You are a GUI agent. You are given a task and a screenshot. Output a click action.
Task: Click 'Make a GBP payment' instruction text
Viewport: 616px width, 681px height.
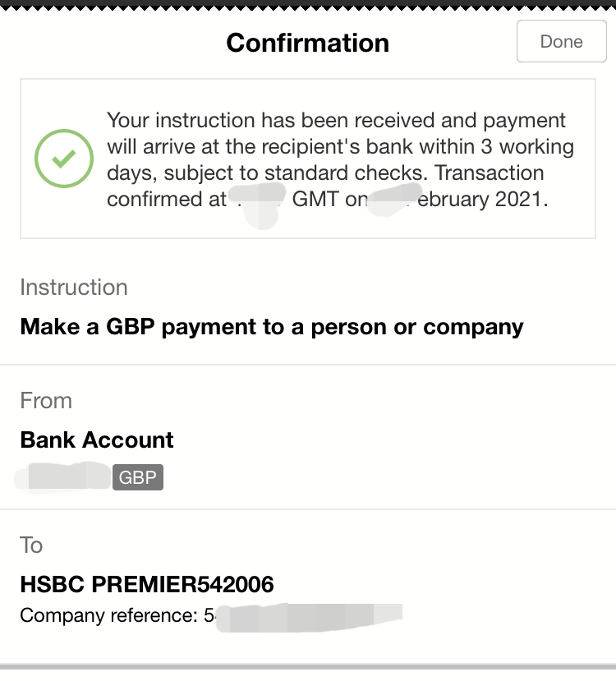[x=271, y=326]
